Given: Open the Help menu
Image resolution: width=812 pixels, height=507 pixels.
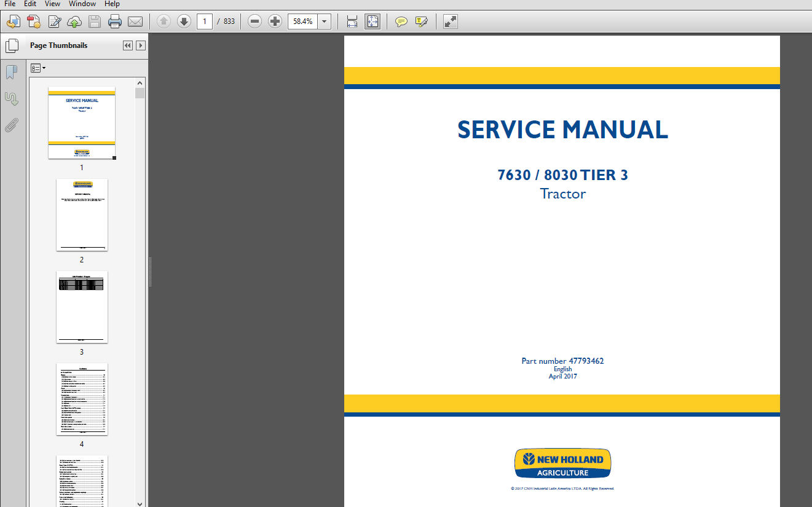Looking at the screenshot, I should tap(112, 4).
